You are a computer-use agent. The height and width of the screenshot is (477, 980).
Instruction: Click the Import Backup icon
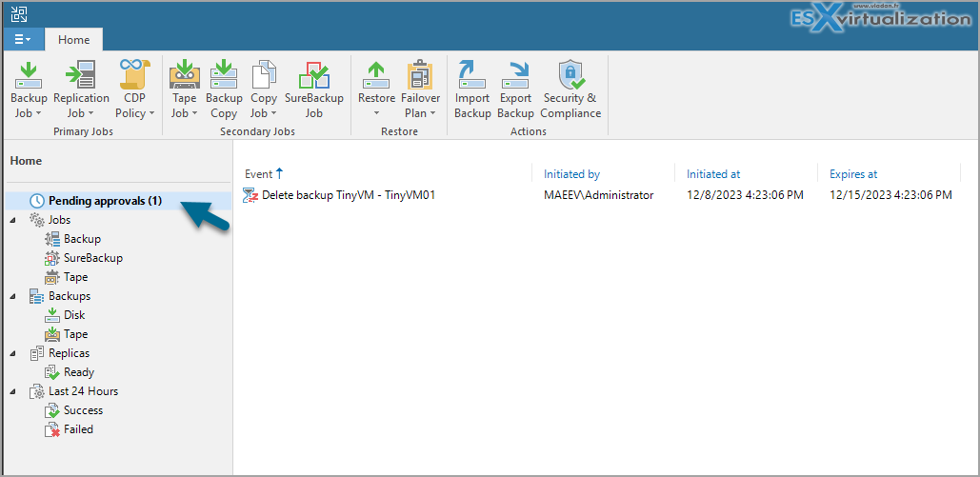[x=471, y=75]
